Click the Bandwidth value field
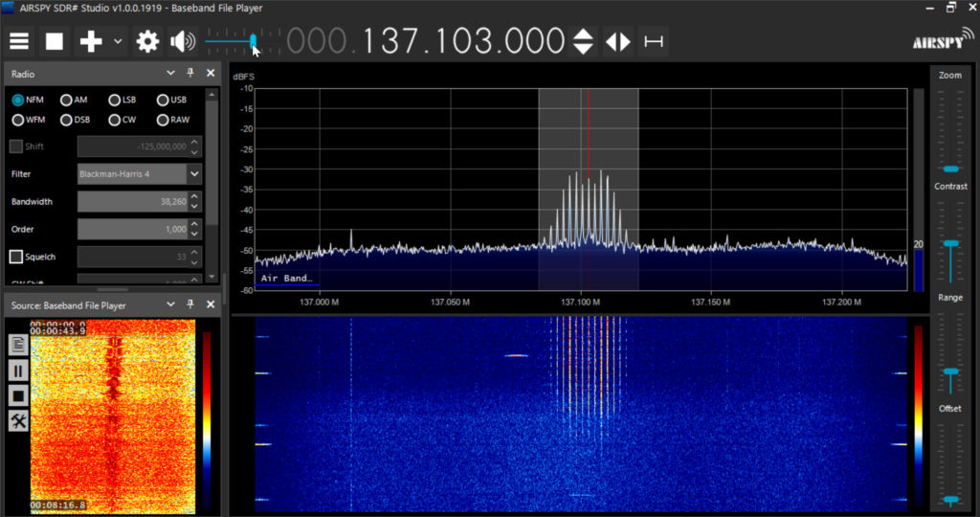The image size is (980, 517). [132, 202]
